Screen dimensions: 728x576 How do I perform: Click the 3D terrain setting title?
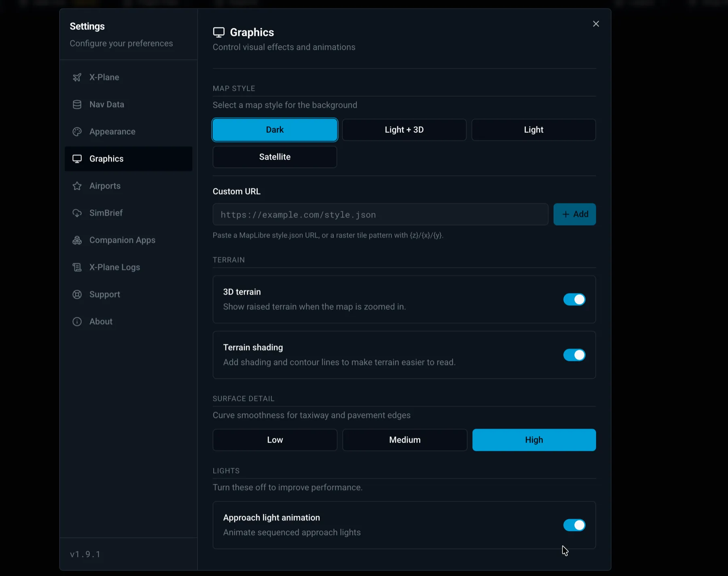click(242, 292)
